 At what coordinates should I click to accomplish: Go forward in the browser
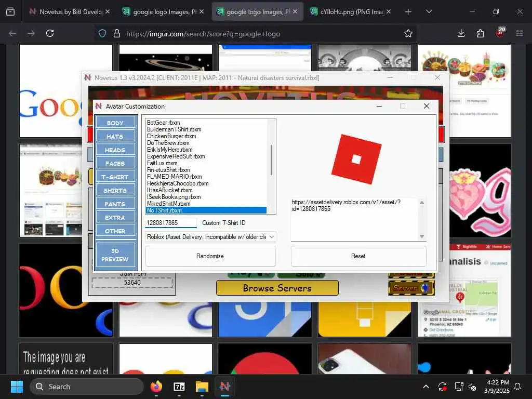point(31,33)
